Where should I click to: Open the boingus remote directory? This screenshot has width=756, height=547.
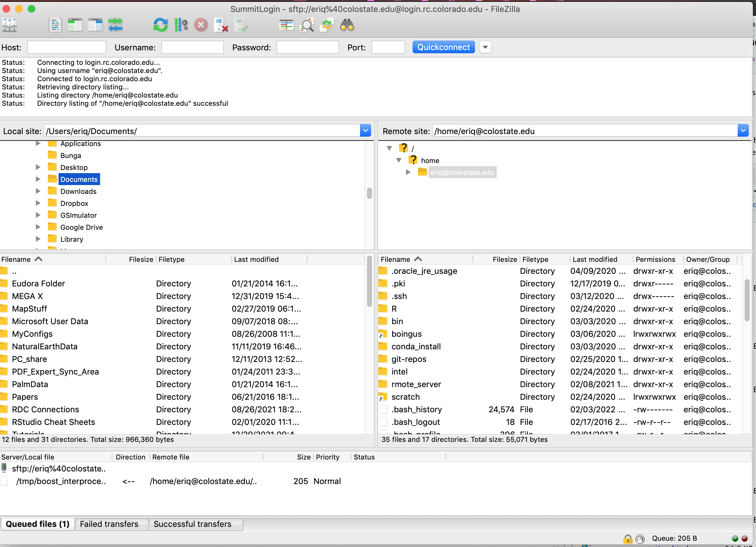pyautogui.click(x=407, y=333)
